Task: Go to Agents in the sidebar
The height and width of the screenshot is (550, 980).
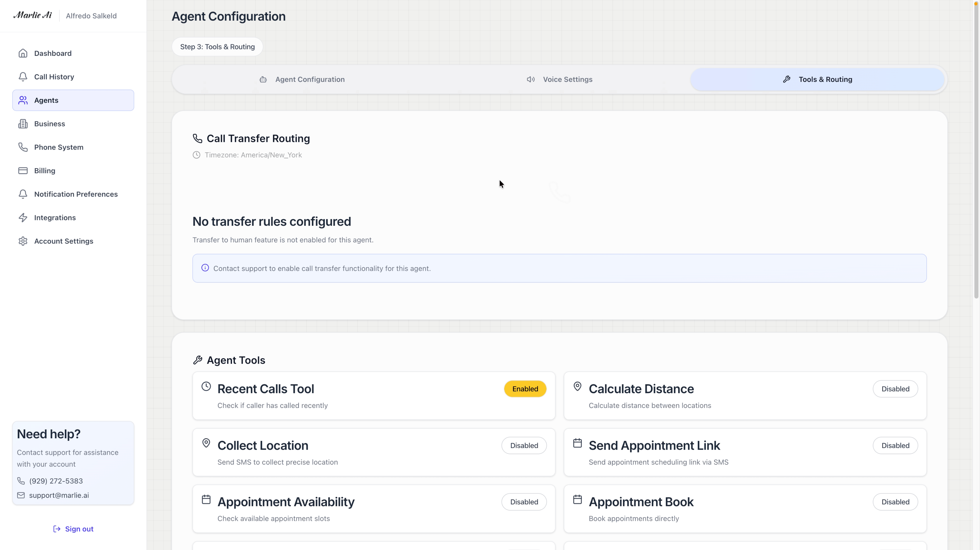Action: 73,100
